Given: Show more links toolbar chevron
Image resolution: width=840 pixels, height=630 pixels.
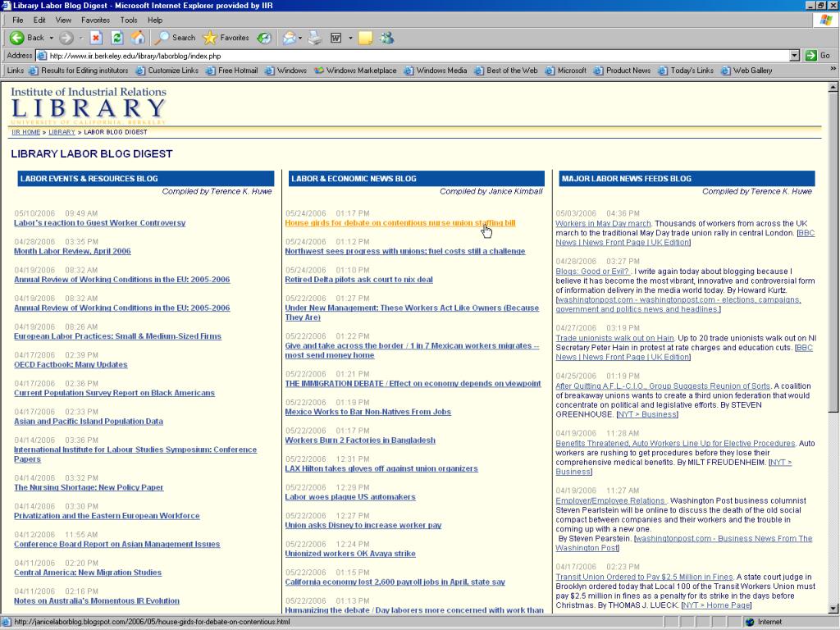Looking at the screenshot, I should [x=833, y=69].
